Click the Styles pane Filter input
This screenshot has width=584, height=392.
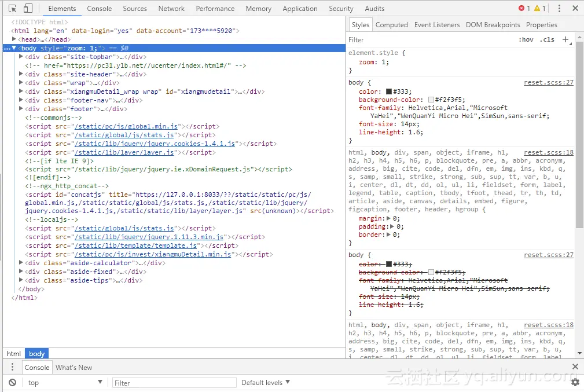coord(428,40)
